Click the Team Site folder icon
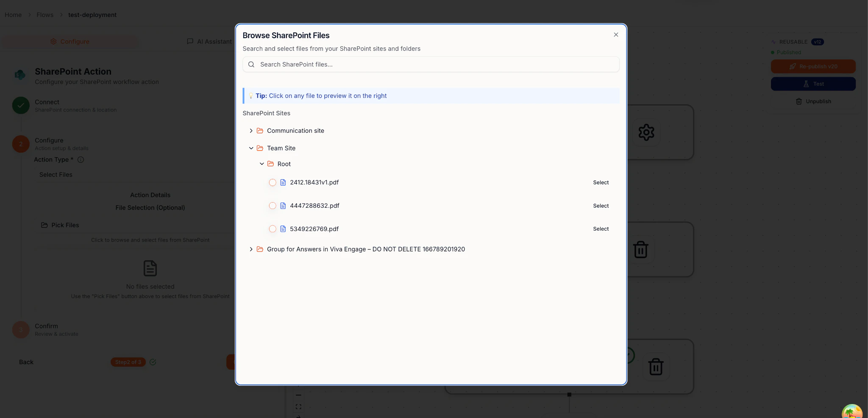 (x=260, y=148)
